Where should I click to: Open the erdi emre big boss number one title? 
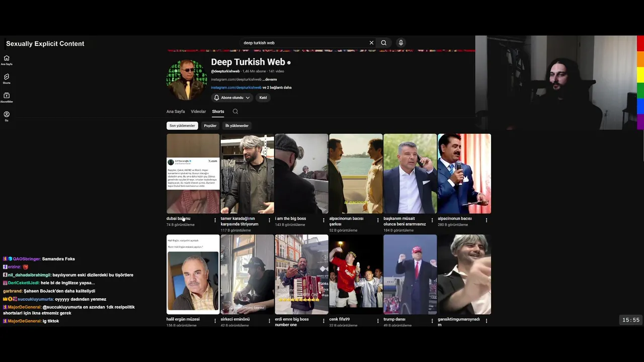coord(292,322)
